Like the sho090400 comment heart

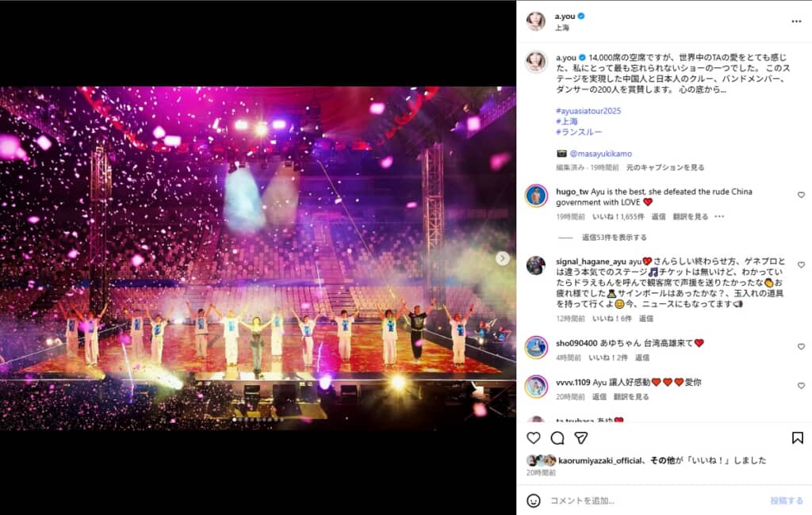801,347
